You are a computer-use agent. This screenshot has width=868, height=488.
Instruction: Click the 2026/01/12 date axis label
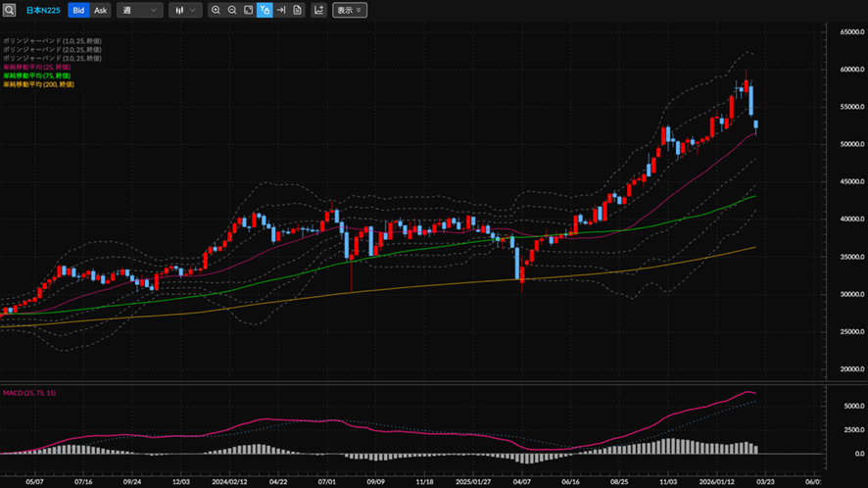pos(717,481)
